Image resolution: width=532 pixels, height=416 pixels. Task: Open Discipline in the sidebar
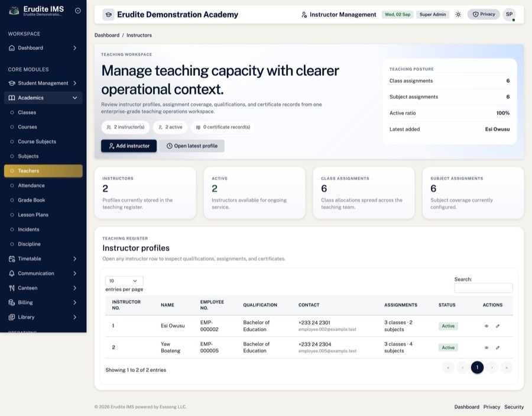tap(43, 244)
